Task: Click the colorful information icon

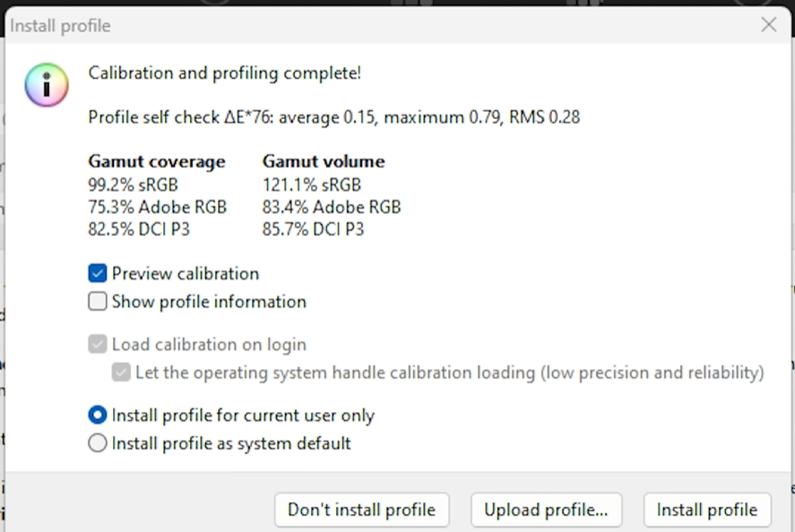Action: (x=47, y=85)
